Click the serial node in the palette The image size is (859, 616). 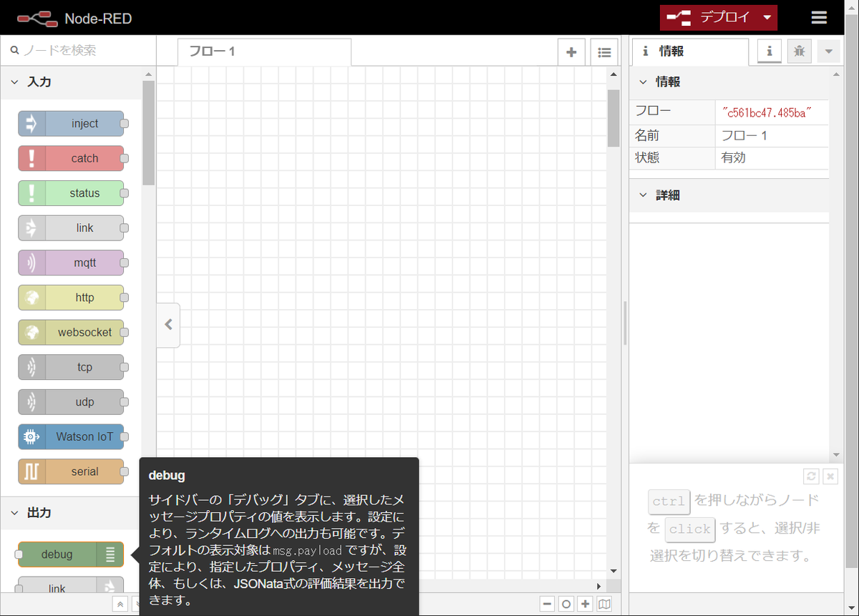click(x=72, y=471)
